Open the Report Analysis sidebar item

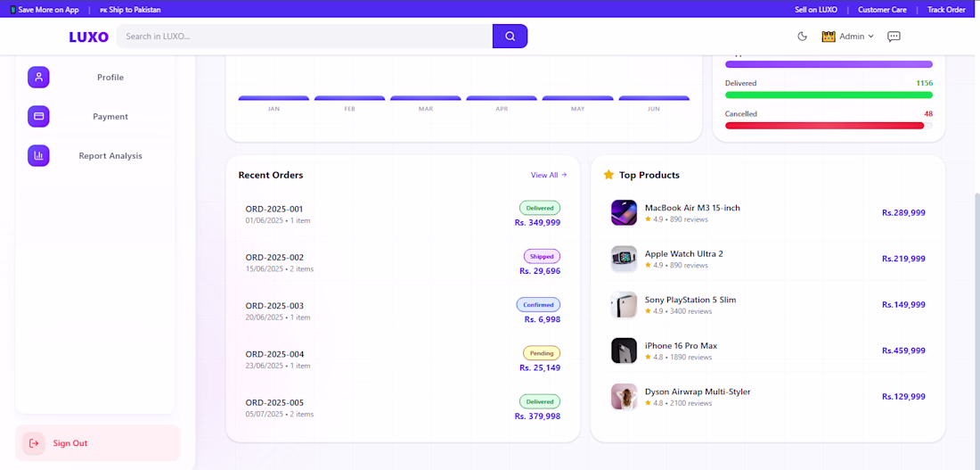(x=95, y=156)
